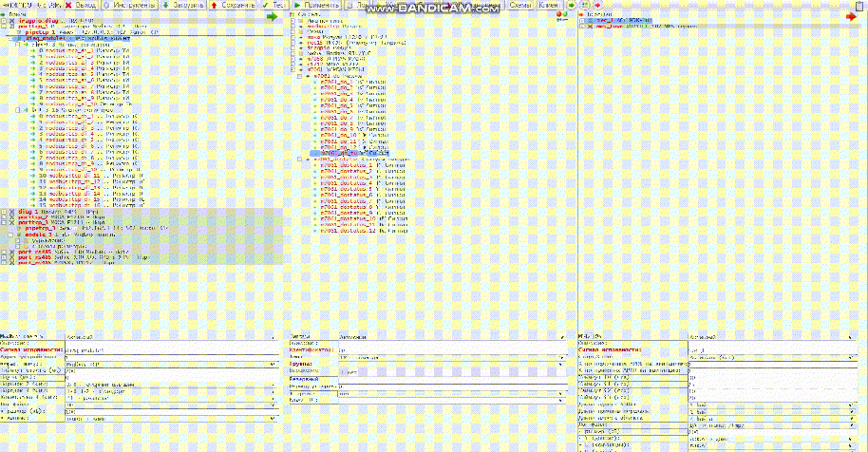Screen dimensions: 868x452
Task: Click Сигнал исправности field in left properties
Action: [172, 350]
